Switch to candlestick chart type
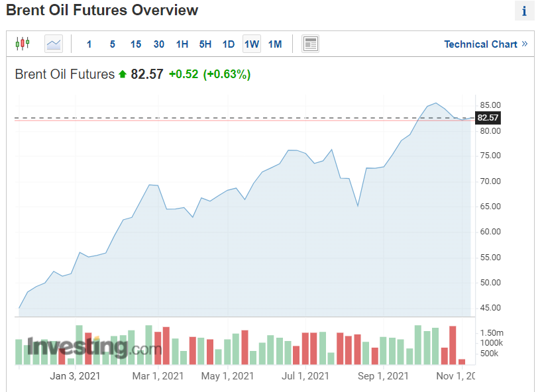544x392 pixels. click(23, 44)
